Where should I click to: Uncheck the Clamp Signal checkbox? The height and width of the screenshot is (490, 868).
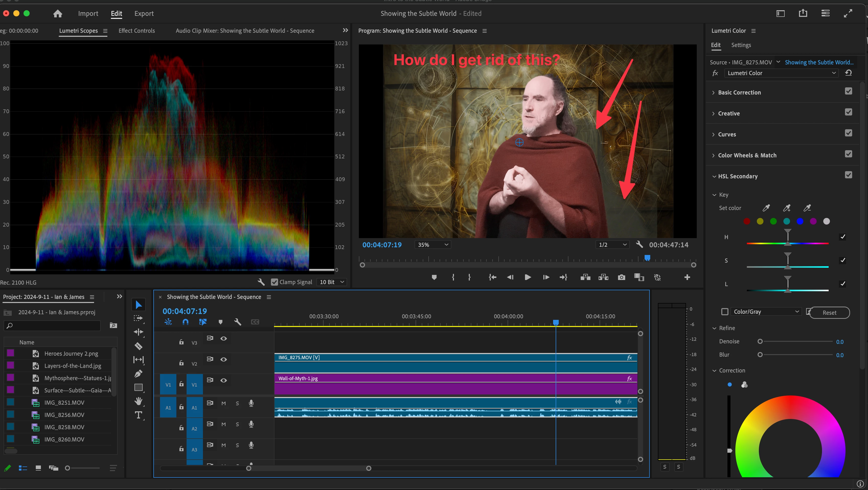click(x=274, y=282)
